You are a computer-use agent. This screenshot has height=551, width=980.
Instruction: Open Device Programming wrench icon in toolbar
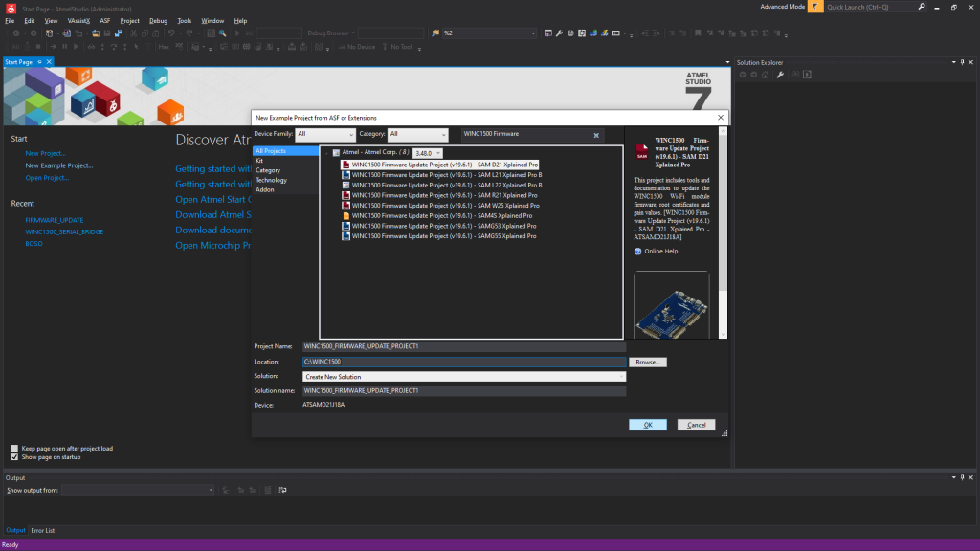559,33
